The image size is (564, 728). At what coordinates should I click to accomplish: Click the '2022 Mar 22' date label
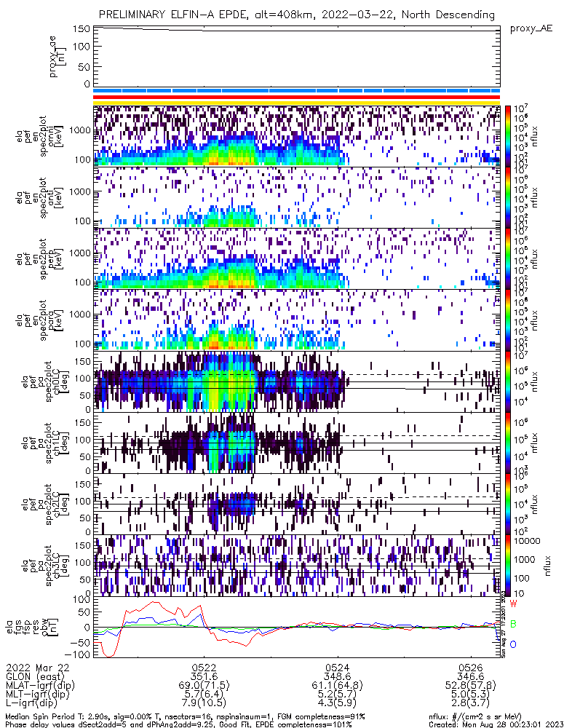click(38, 668)
